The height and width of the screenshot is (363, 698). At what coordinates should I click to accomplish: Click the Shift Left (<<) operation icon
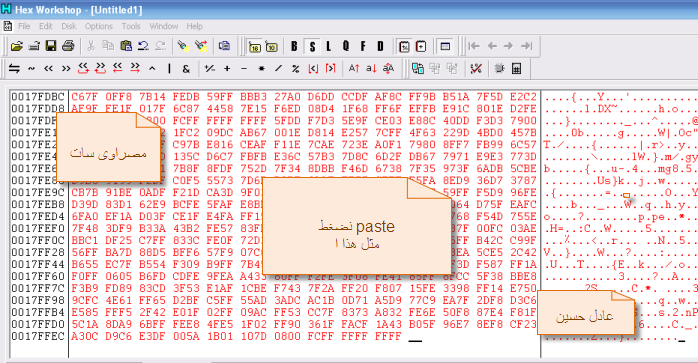click(48, 69)
